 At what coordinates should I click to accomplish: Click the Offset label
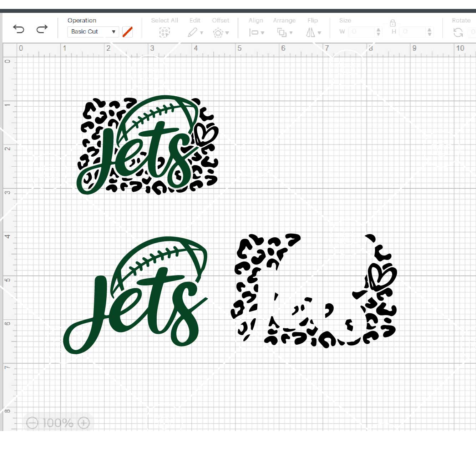coord(221,20)
